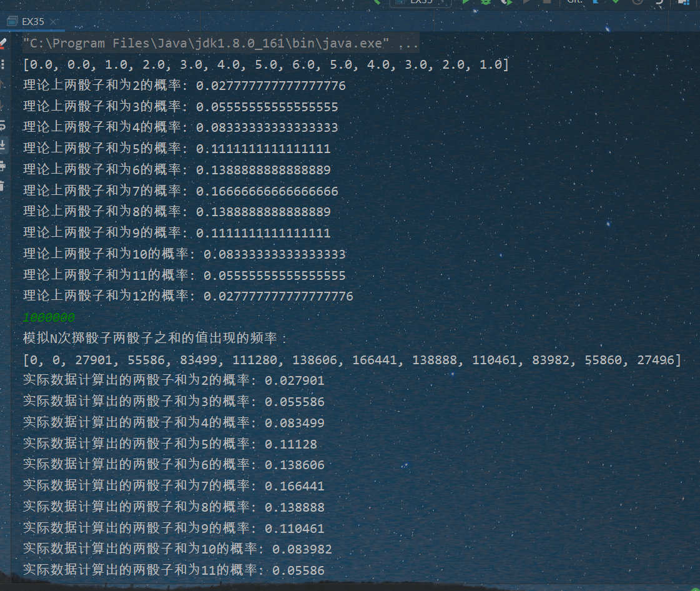Viewport: 700px width, 591px height.
Task: Click actual probability 0.138888 for sum 8
Action: 295,507
